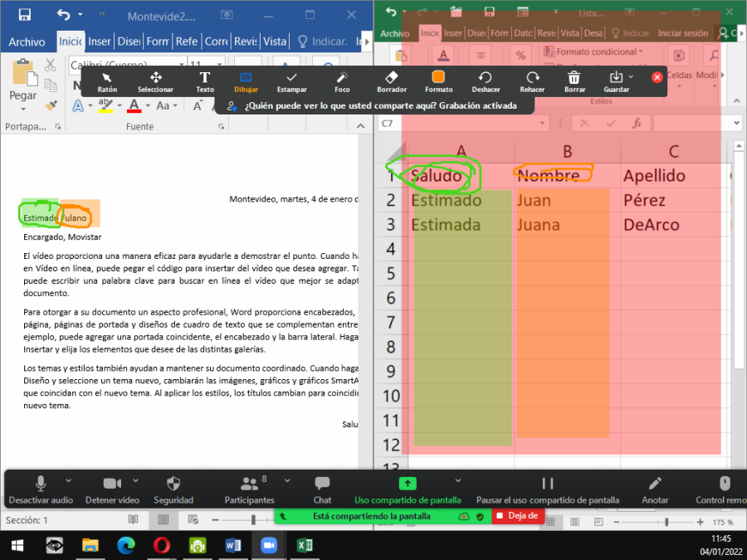Open the Participantes panel

[249, 490]
